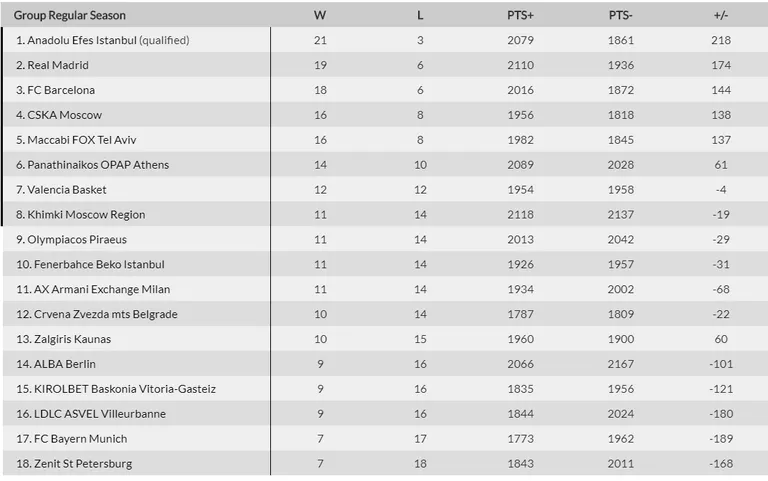Click Valencia Basket team name
Viewport: 768px width, 481px height.
tap(67, 190)
